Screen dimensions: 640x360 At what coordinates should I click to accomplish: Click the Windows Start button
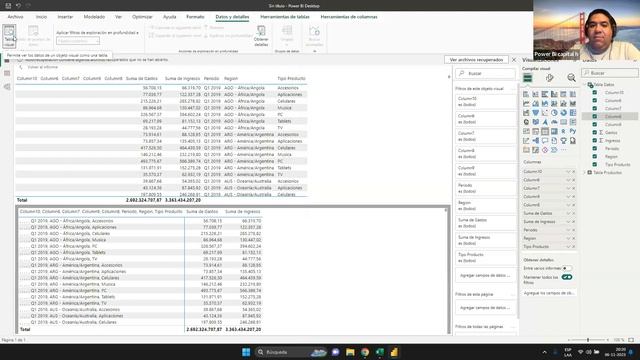pos(246,352)
